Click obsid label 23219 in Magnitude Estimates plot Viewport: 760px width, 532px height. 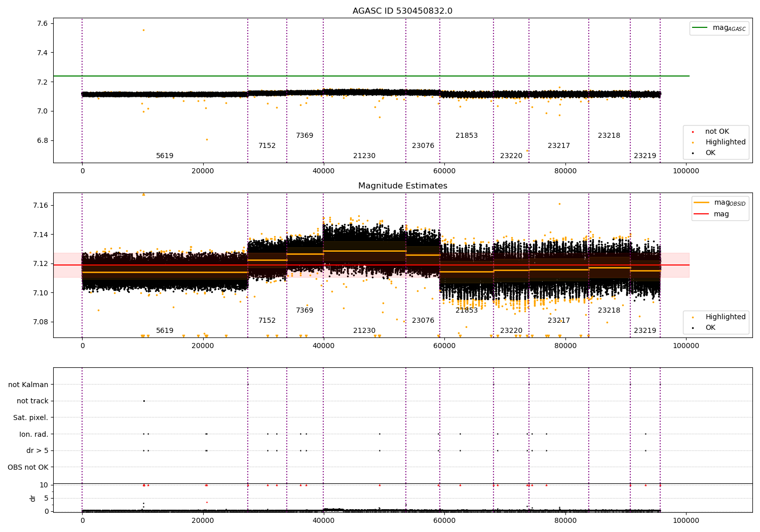pyautogui.click(x=645, y=331)
